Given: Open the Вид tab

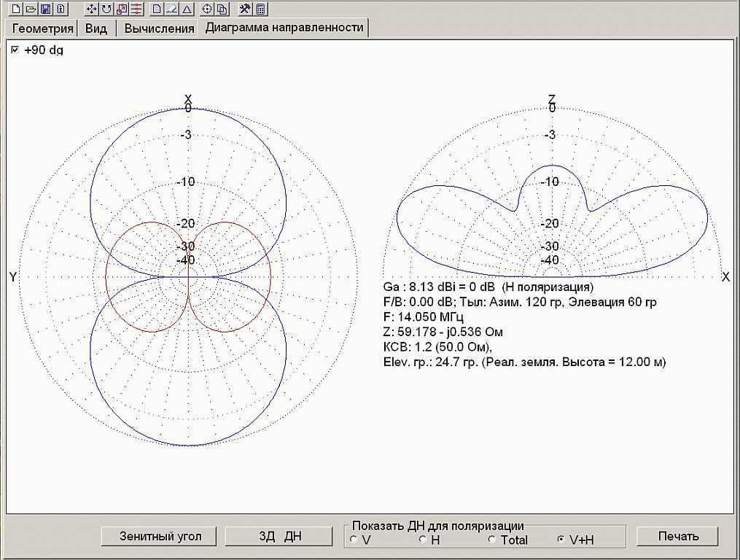Looking at the screenshot, I should [96, 28].
